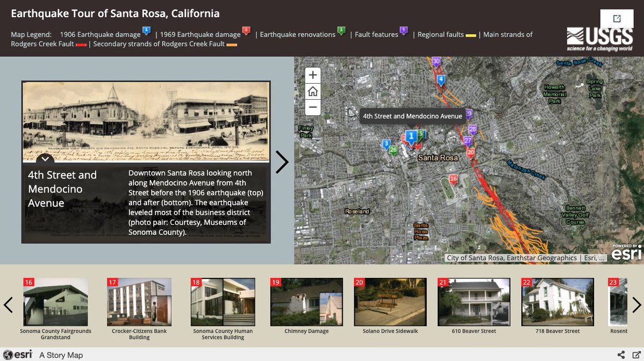Click 'Sonoma County Human Services Building' caption
The height and width of the screenshot is (361, 644).
pyautogui.click(x=223, y=334)
